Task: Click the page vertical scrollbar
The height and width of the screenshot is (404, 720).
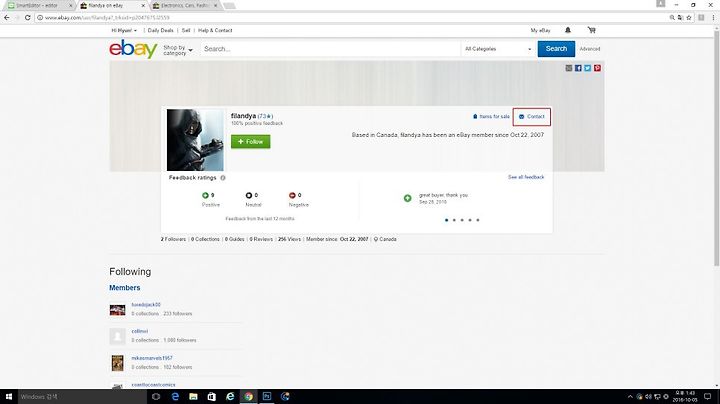Action: click(x=716, y=147)
